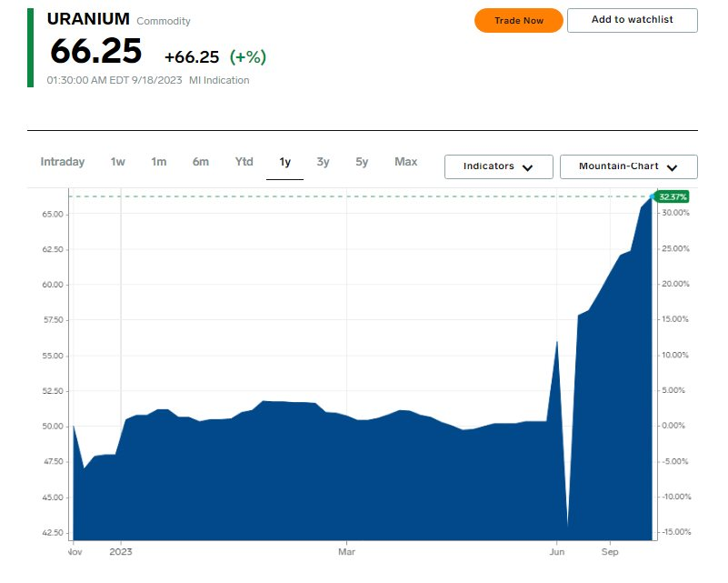Viewport: 728px width, 583px height.
Task: Display the Max time range
Action: click(405, 162)
